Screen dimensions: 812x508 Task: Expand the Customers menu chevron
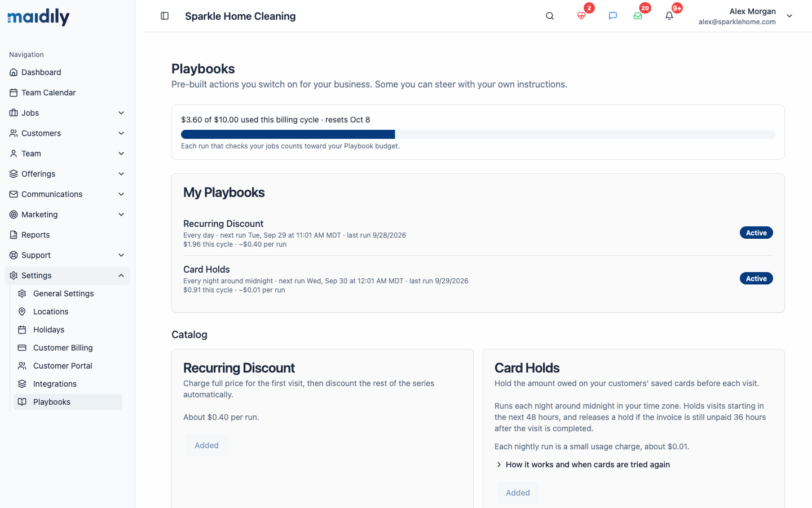(x=121, y=133)
